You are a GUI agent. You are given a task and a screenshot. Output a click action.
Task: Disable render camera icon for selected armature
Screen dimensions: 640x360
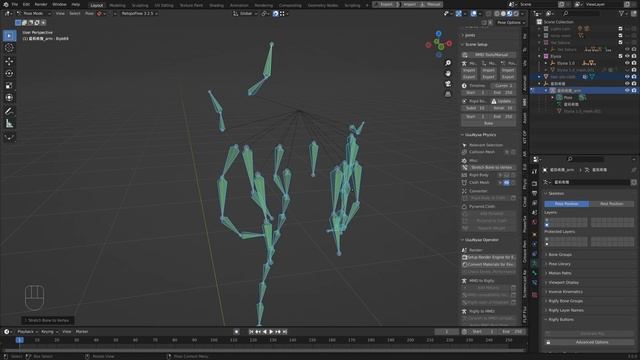tap(634, 91)
